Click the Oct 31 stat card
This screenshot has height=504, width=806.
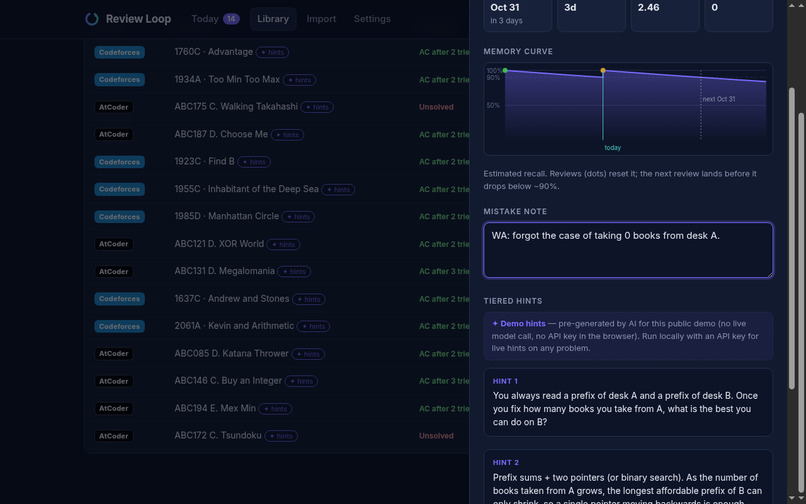(x=518, y=14)
